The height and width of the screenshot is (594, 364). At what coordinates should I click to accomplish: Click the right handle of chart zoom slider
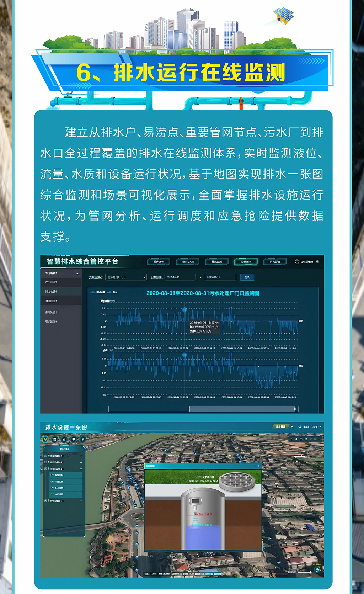[x=295, y=409]
